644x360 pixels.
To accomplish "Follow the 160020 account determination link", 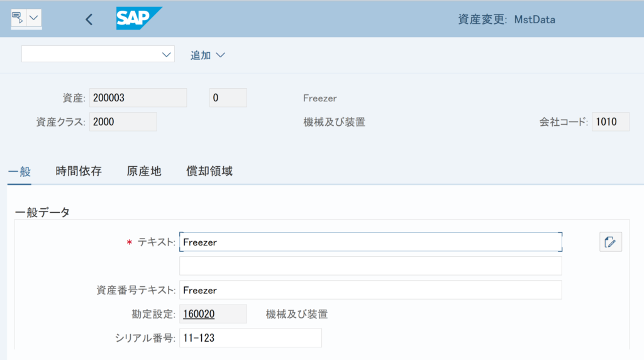I will coord(199,314).
